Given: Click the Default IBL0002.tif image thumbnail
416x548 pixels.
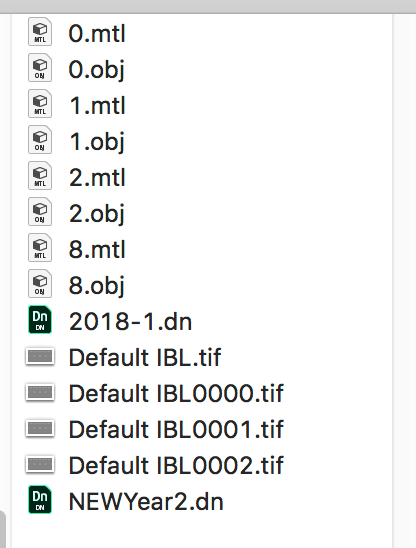Looking at the screenshot, I should pos(40,465).
